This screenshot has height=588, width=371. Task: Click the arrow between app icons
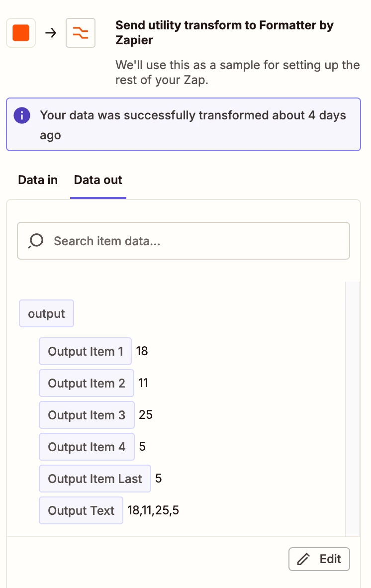(51, 33)
